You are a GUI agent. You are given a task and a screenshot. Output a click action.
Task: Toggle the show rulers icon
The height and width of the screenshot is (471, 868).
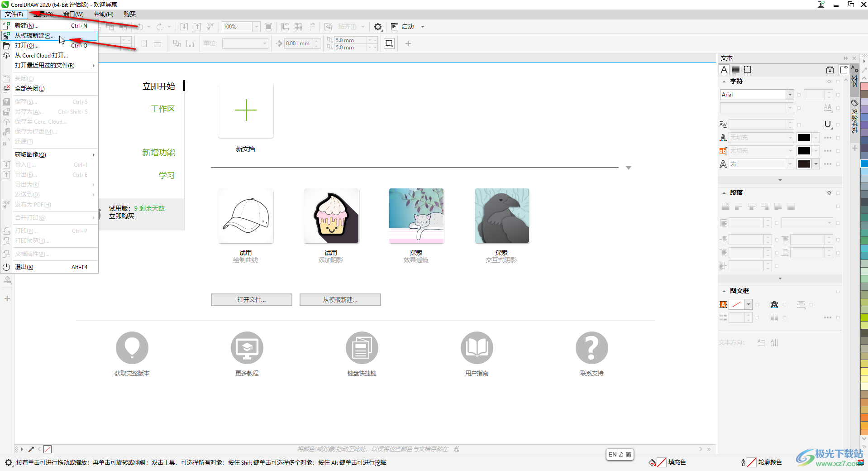tap(285, 27)
